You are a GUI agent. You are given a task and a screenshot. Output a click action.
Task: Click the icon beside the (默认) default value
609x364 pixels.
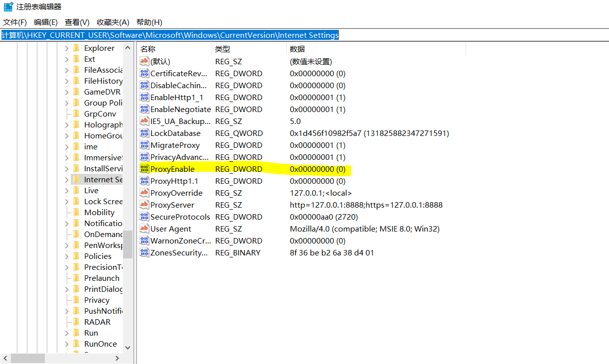pos(144,61)
